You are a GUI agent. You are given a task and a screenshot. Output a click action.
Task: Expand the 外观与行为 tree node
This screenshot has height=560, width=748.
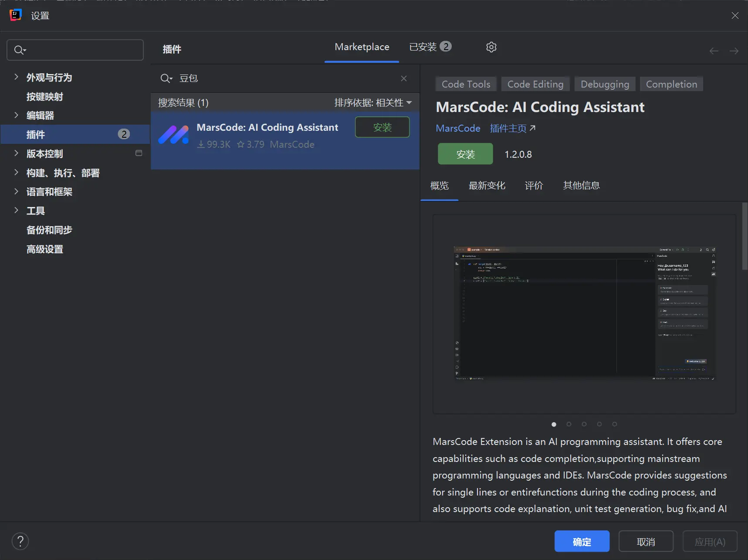[x=16, y=77]
